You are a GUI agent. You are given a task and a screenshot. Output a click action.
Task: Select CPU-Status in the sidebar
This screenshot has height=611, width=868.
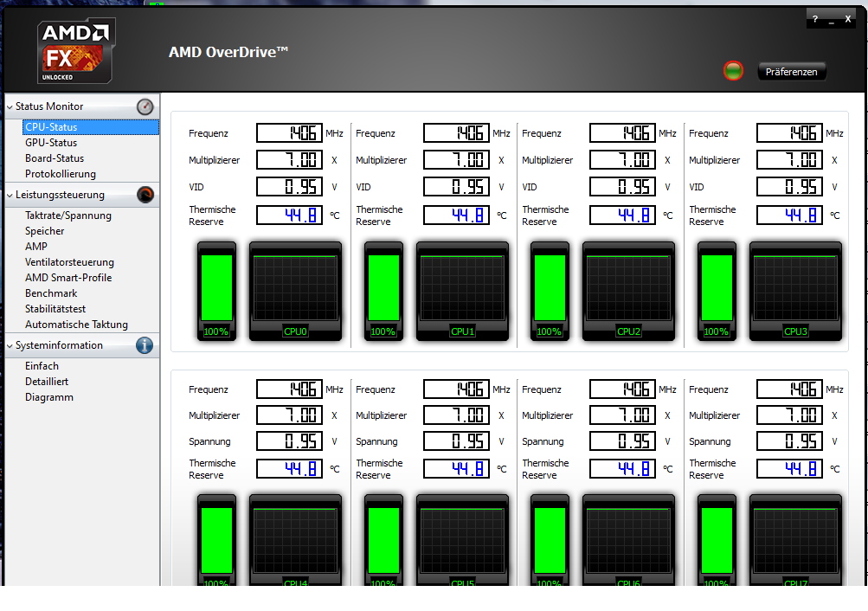coord(91,126)
